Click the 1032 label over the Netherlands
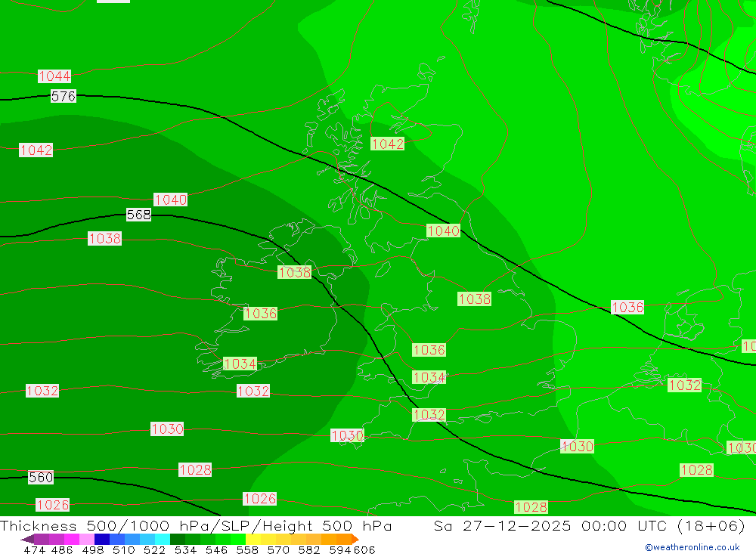The width and height of the screenshot is (756, 554). pyautogui.click(x=684, y=385)
